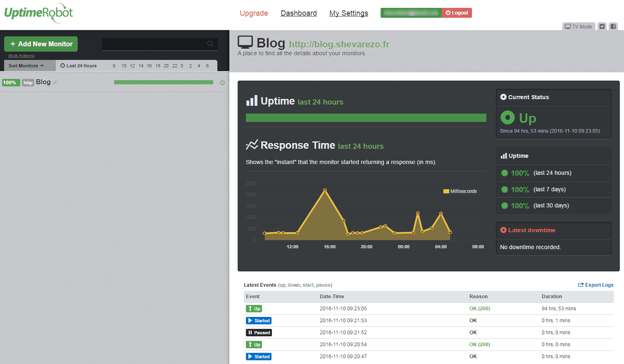The height and width of the screenshot is (364, 624).
Task: Switch on TV Mode
Action: click(x=579, y=26)
